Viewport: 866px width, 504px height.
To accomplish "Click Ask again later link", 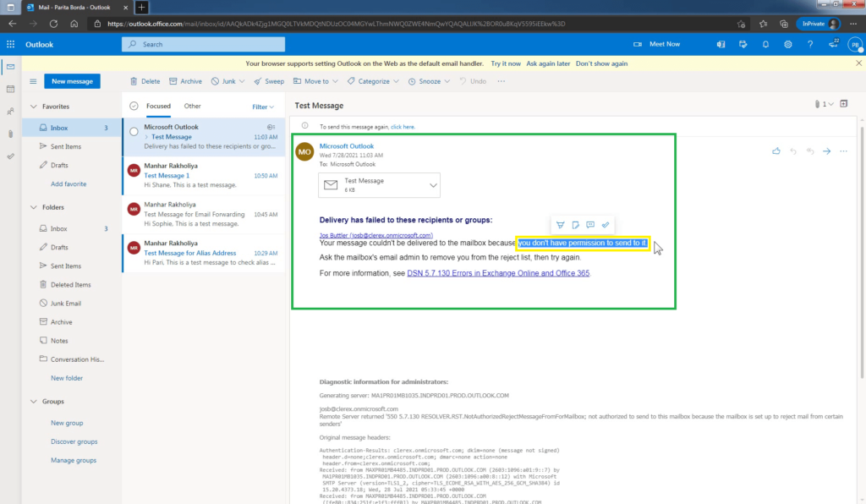I will click(548, 63).
